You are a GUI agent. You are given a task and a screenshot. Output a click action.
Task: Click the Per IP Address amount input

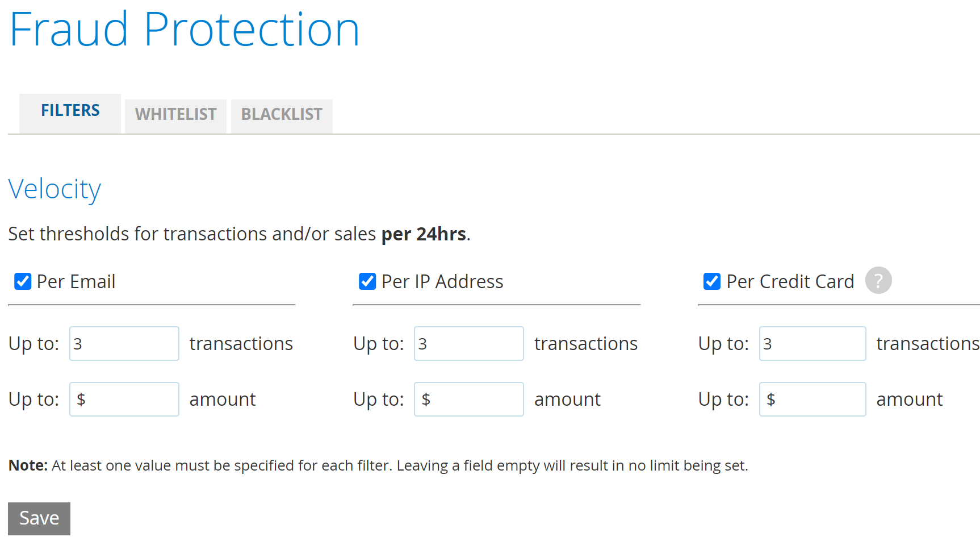tap(469, 399)
